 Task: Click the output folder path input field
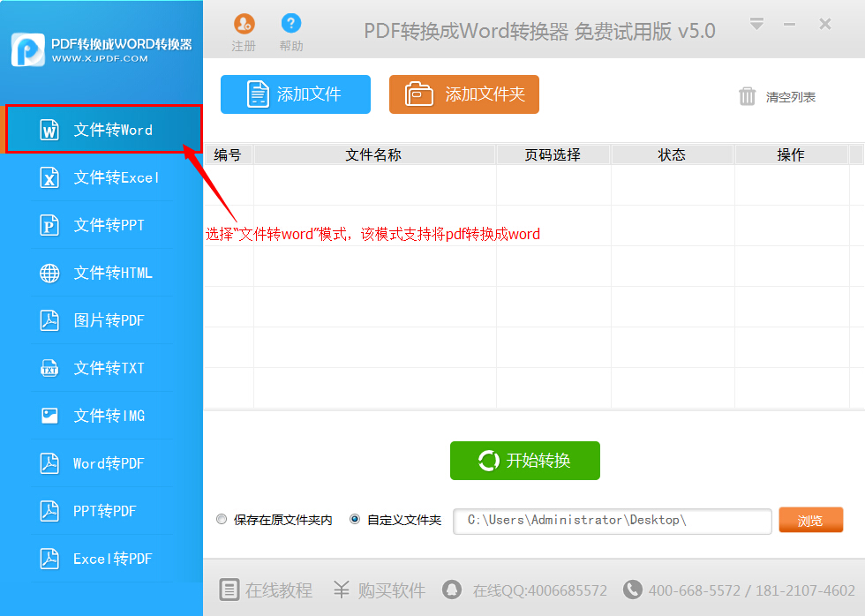(613, 521)
